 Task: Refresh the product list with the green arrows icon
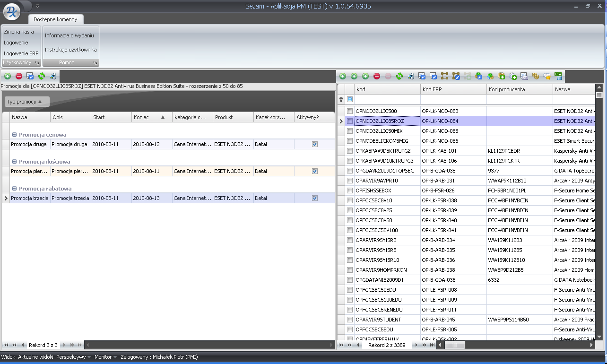tap(399, 76)
